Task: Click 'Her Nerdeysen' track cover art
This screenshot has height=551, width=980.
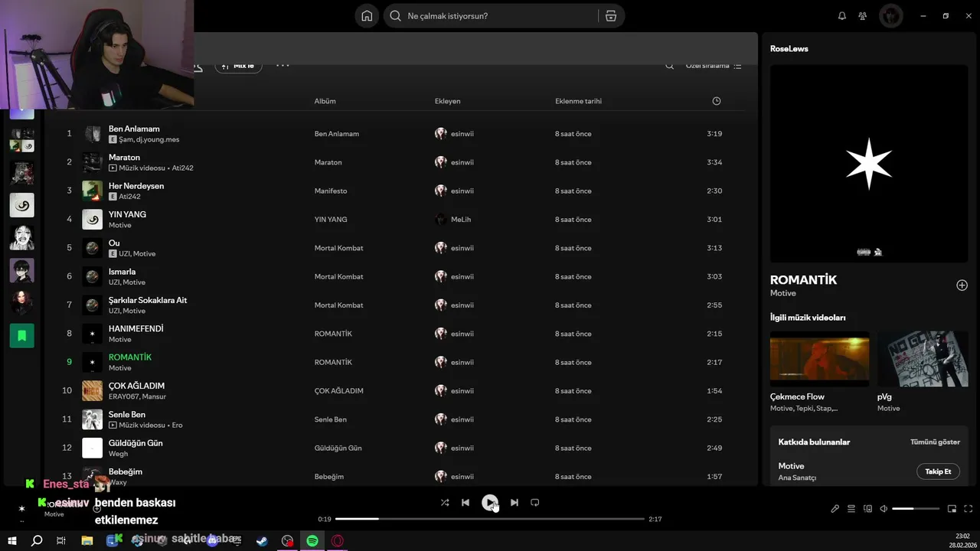Action: click(93, 191)
